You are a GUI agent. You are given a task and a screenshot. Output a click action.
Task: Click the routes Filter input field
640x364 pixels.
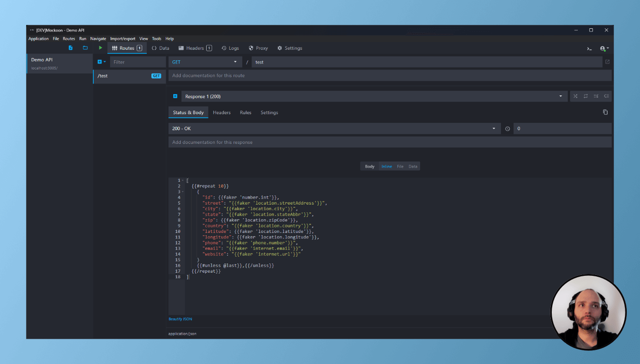[137, 62]
